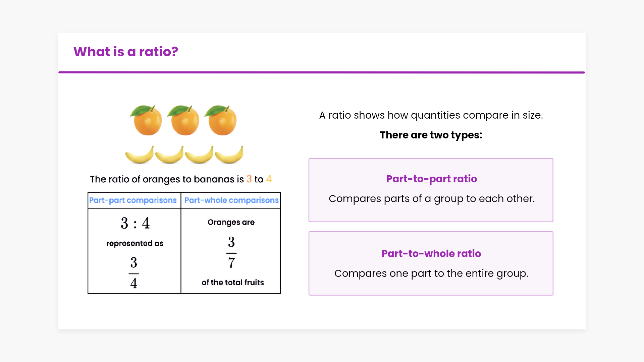
Task: Click the orange-colored number 3 in the sentence
Action: click(x=249, y=179)
